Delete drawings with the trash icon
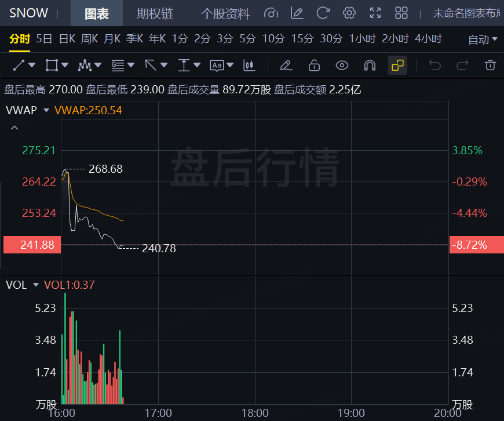 [x=490, y=66]
